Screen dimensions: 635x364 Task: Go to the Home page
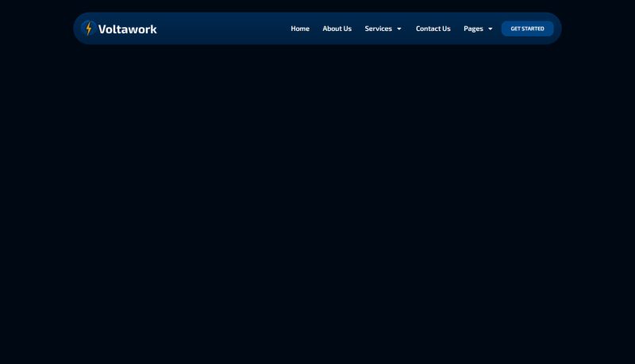300,29
